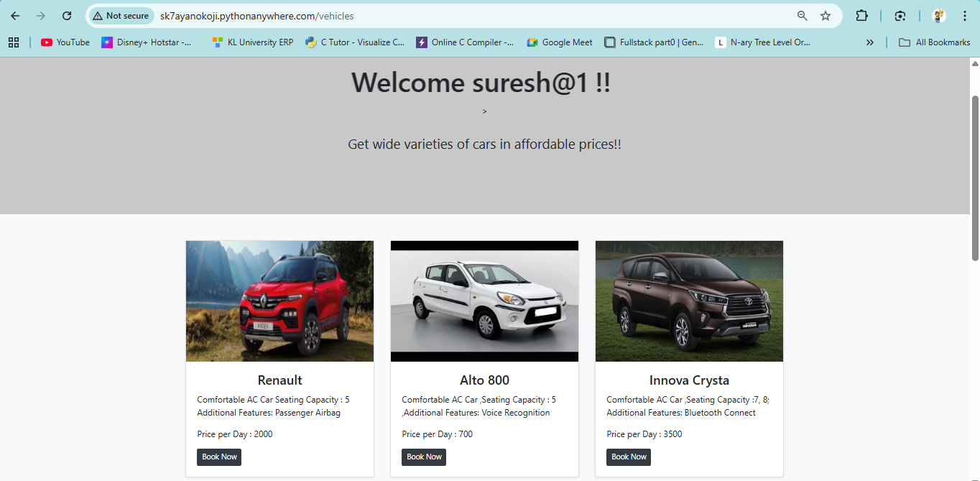Screen dimensions: 980x481
Task: Open the KL University ERP bookmark
Action: point(253,42)
